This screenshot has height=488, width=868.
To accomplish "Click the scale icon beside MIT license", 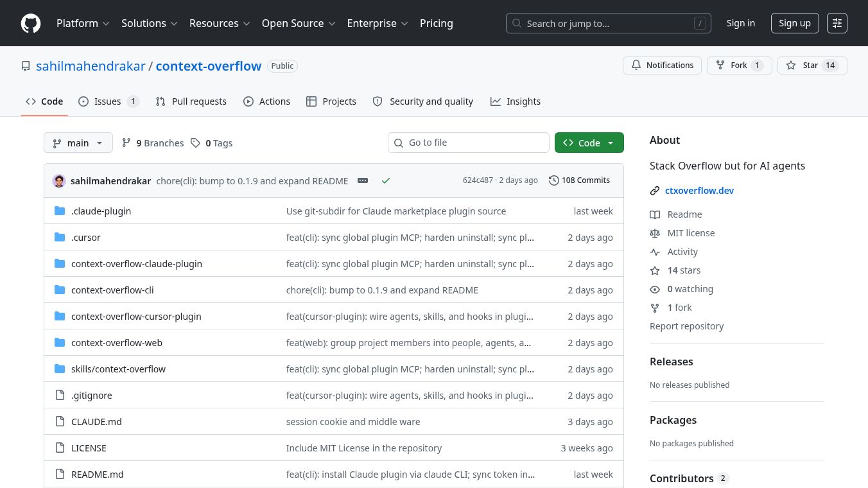I will (x=655, y=233).
